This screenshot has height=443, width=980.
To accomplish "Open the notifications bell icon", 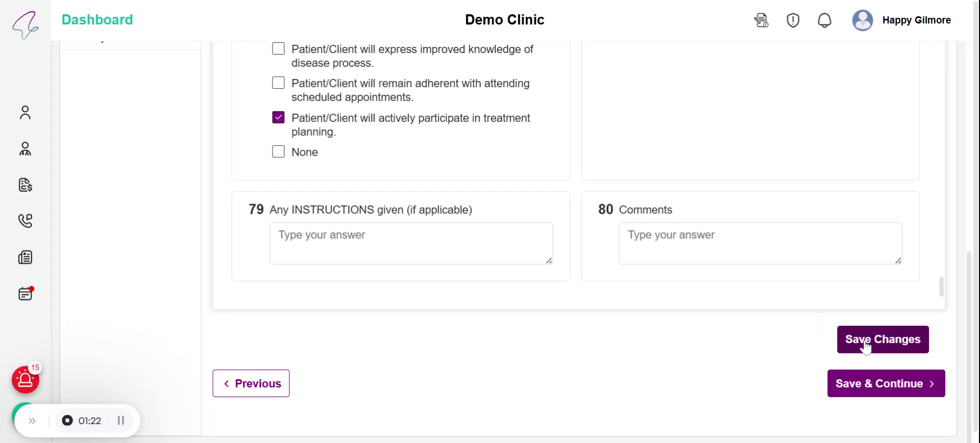I will 824,20.
